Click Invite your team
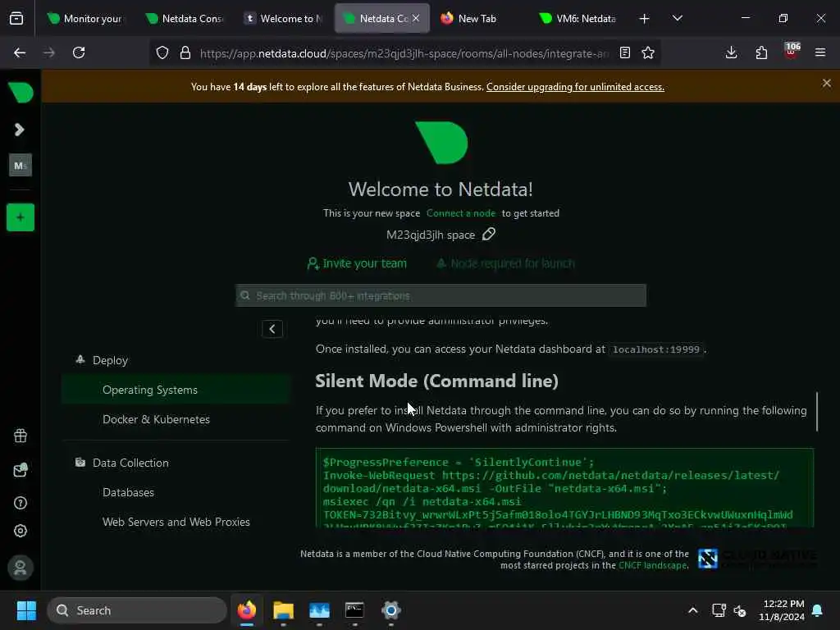Screen dimensions: 840x630 click(x=357, y=263)
